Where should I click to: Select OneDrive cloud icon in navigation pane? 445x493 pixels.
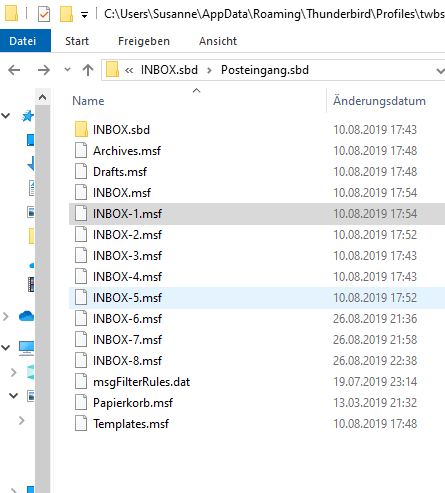[27, 316]
